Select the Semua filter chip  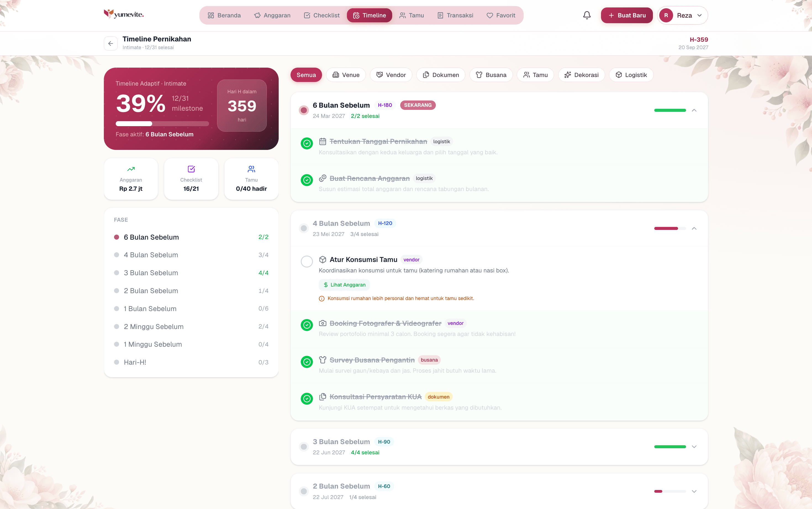306,75
